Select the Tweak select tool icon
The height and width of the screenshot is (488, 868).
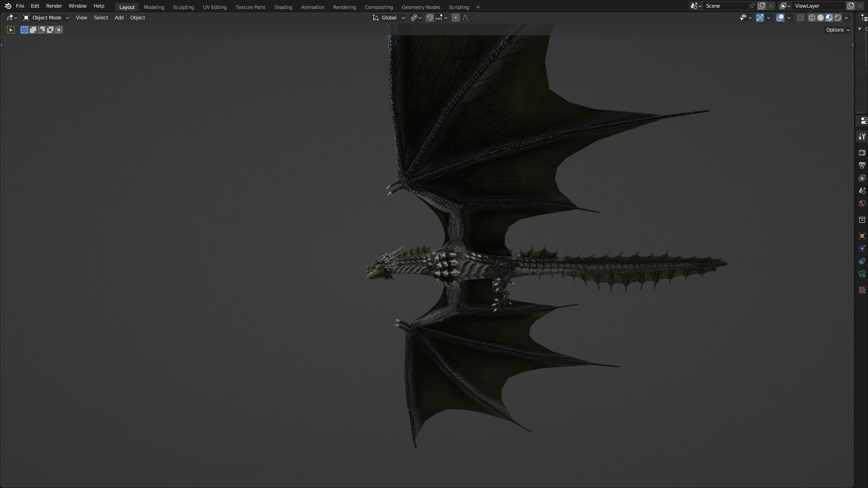click(11, 30)
